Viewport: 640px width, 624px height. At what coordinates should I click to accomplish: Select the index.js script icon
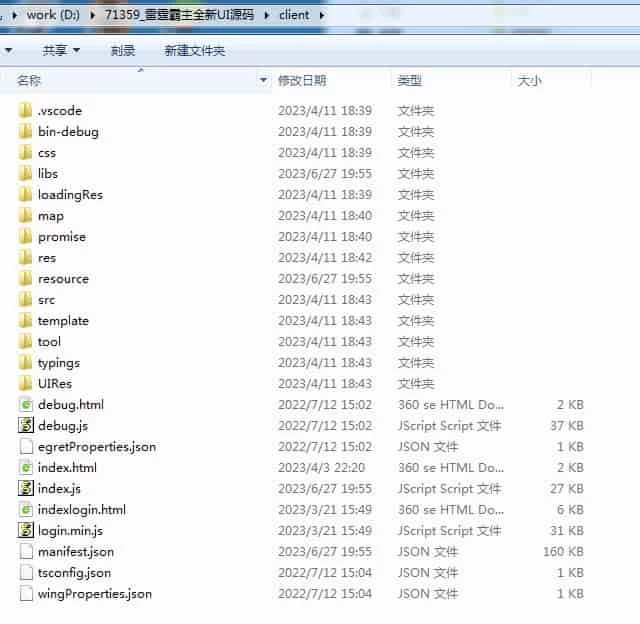[x=26, y=489]
